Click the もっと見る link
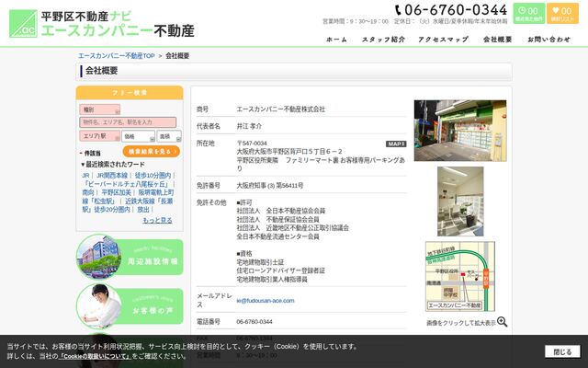 tap(157, 221)
